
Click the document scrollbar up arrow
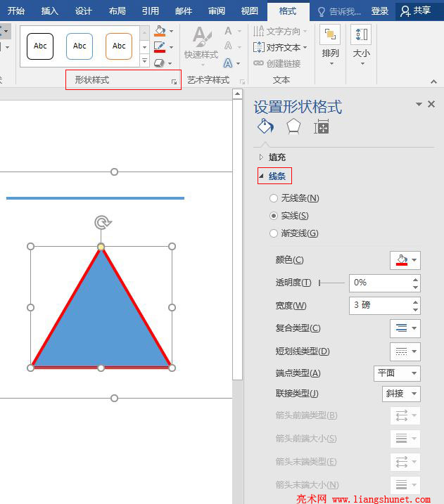tap(237, 94)
